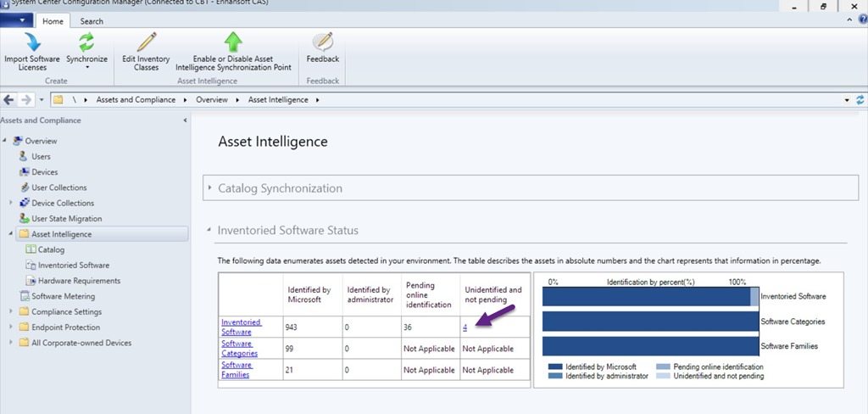Viewport: 868px width, 414px height.
Task: Click the Identified by administrator legend swatch
Action: [556, 376]
